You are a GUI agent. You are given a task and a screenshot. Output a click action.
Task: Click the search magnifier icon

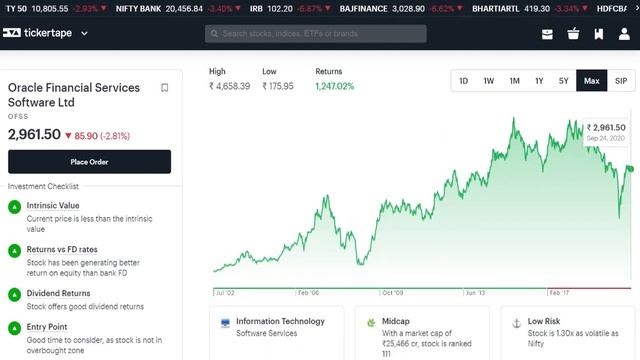214,33
